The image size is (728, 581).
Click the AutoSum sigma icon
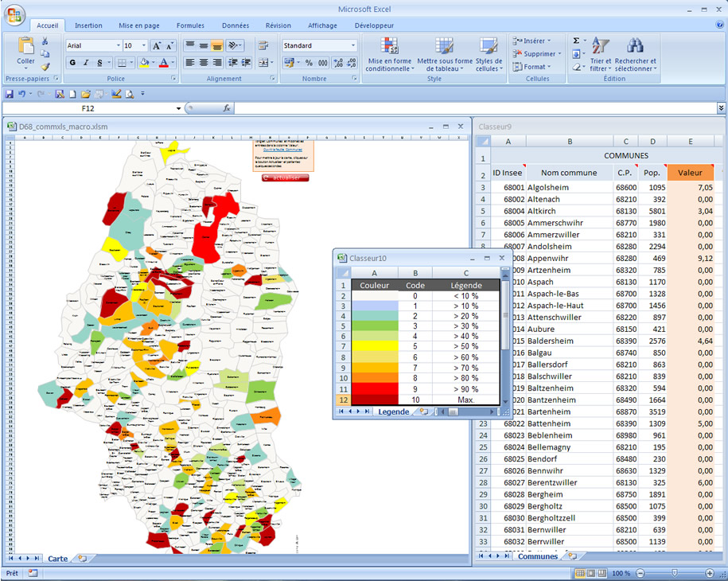click(576, 41)
